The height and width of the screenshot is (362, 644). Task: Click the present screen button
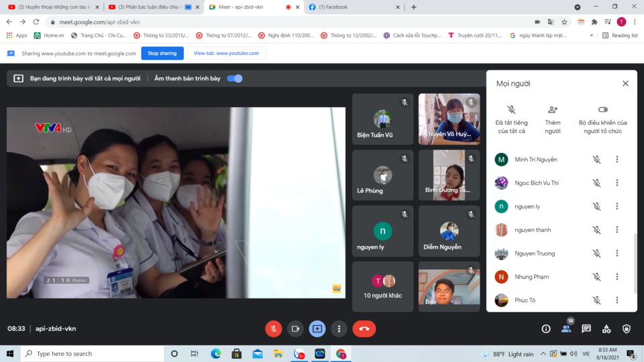(317, 328)
